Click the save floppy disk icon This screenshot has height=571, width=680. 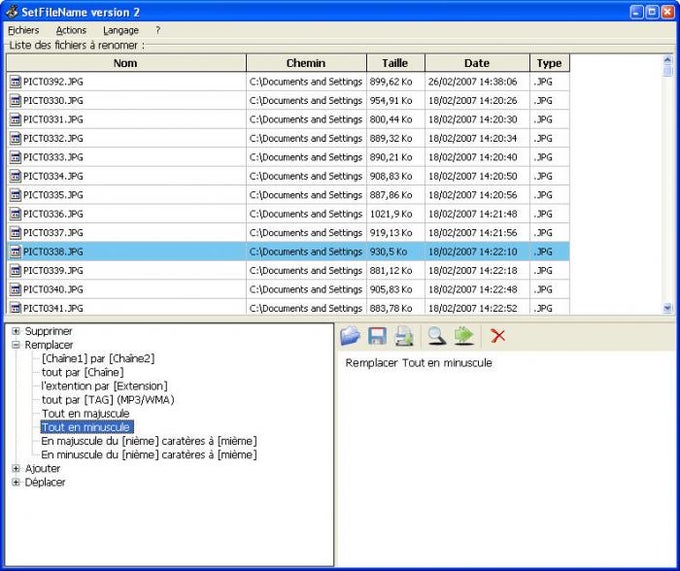[377, 336]
